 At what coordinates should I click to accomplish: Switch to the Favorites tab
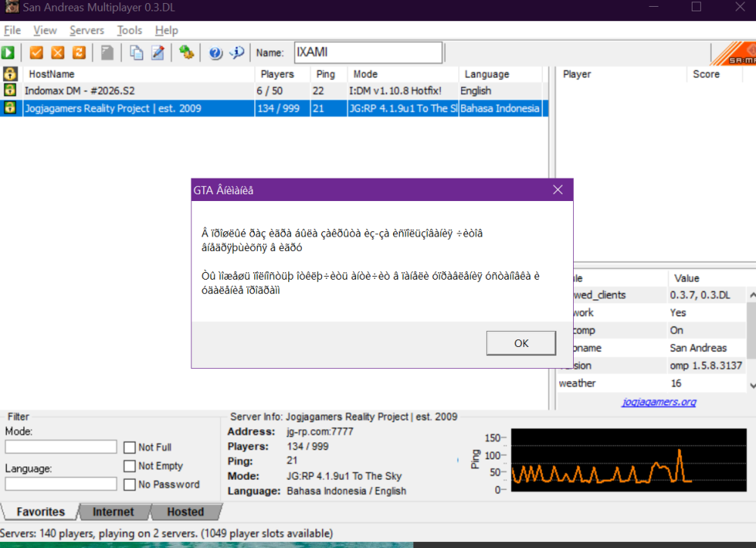pyautogui.click(x=41, y=512)
